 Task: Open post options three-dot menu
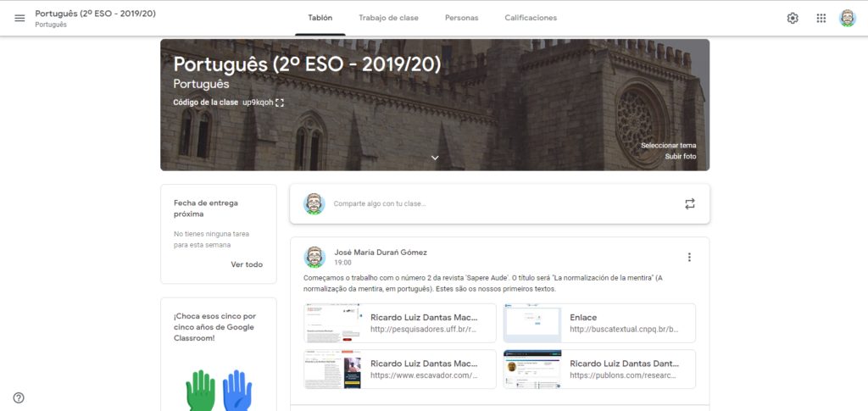(689, 258)
